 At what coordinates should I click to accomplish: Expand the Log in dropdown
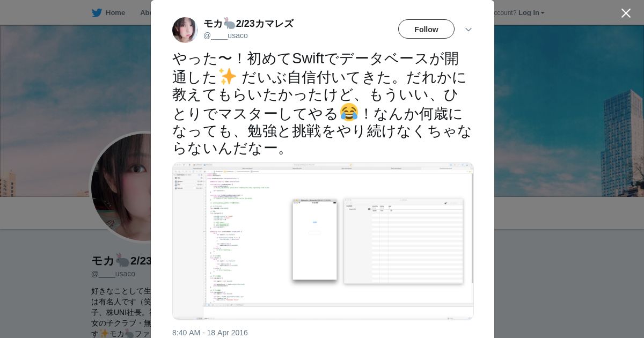(x=531, y=13)
